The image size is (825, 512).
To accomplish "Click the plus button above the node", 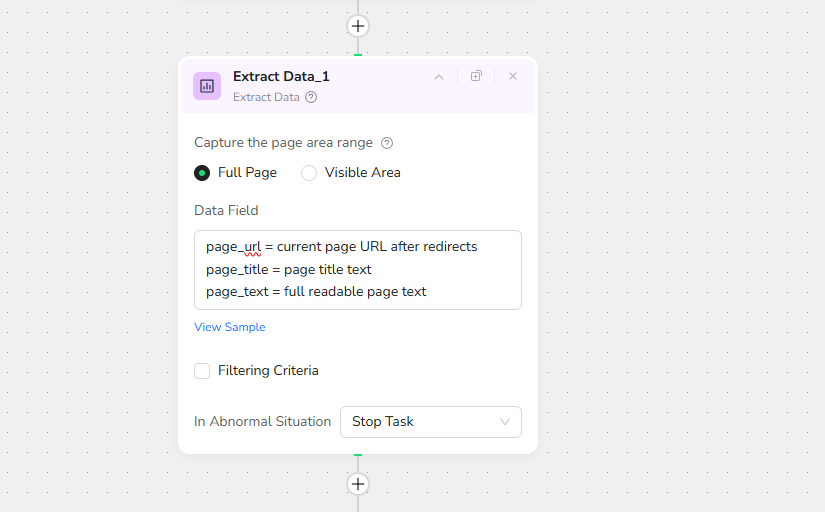I will tap(358, 26).
